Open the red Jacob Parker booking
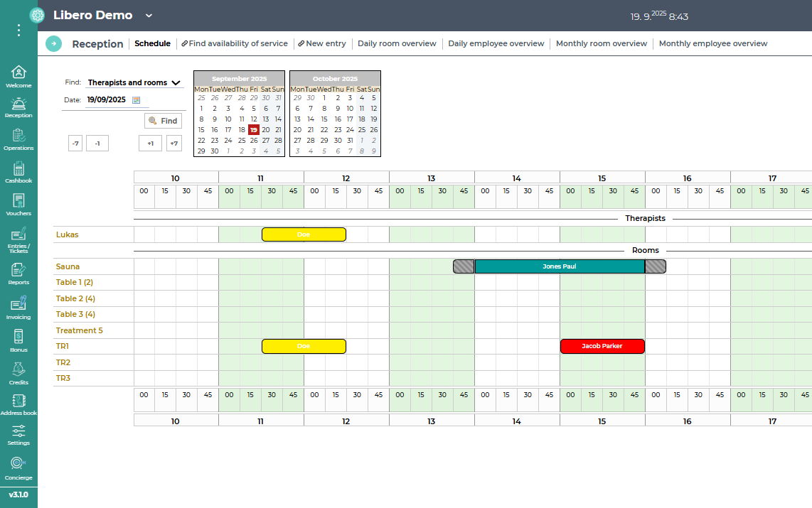The width and height of the screenshot is (812, 508). point(602,346)
